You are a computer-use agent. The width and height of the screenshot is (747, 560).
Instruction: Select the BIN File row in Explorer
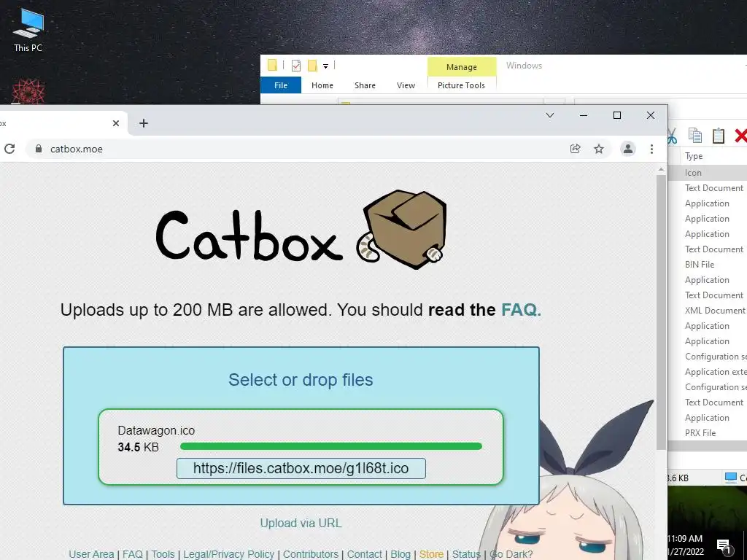(x=708, y=264)
